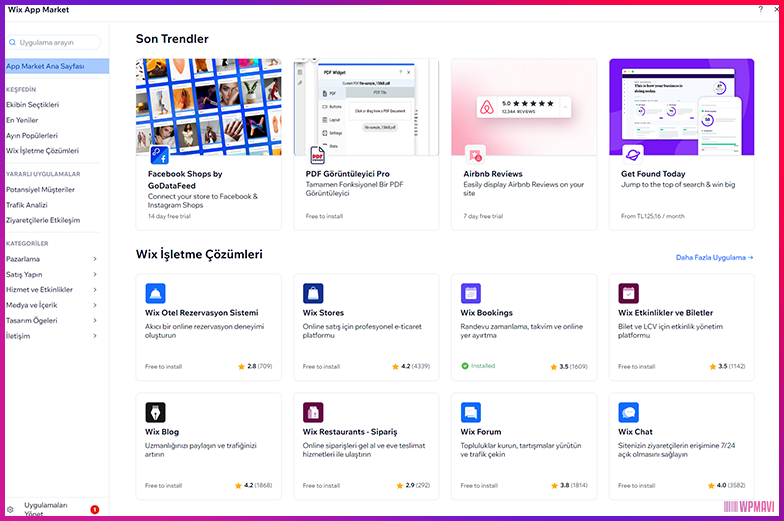Click the 7 day free trial text
The image size is (784, 521).
tap(483, 216)
